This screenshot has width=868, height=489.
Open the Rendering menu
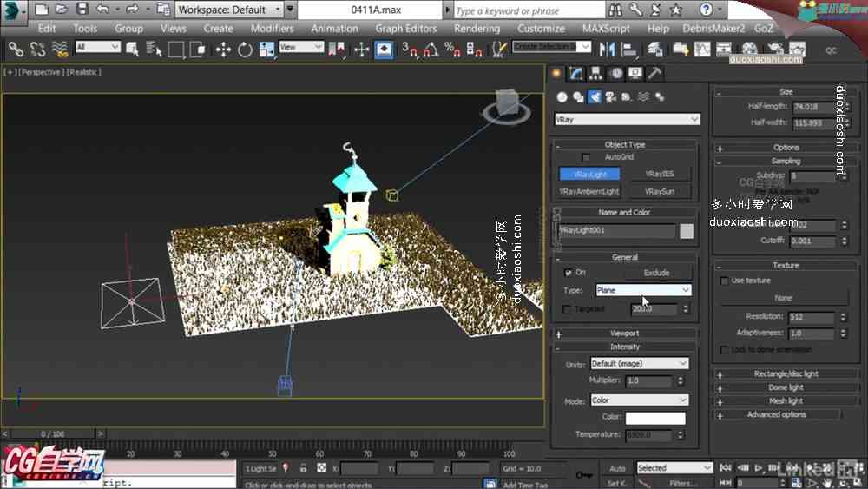click(477, 29)
